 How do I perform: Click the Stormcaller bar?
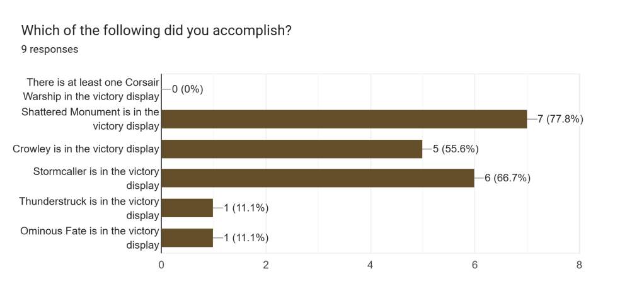tap(318, 178)
